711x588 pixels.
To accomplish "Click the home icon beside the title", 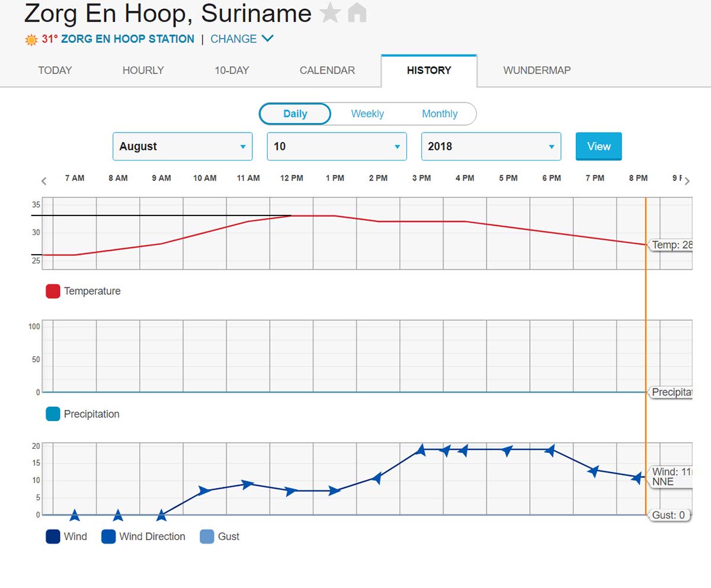I will [x=357, y=13].
